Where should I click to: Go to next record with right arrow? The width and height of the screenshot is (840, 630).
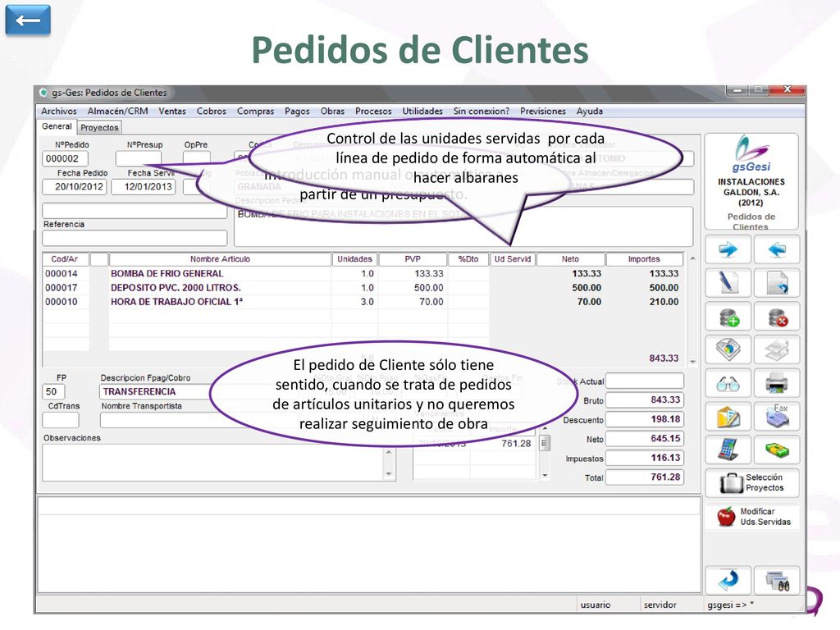point(728,249)
